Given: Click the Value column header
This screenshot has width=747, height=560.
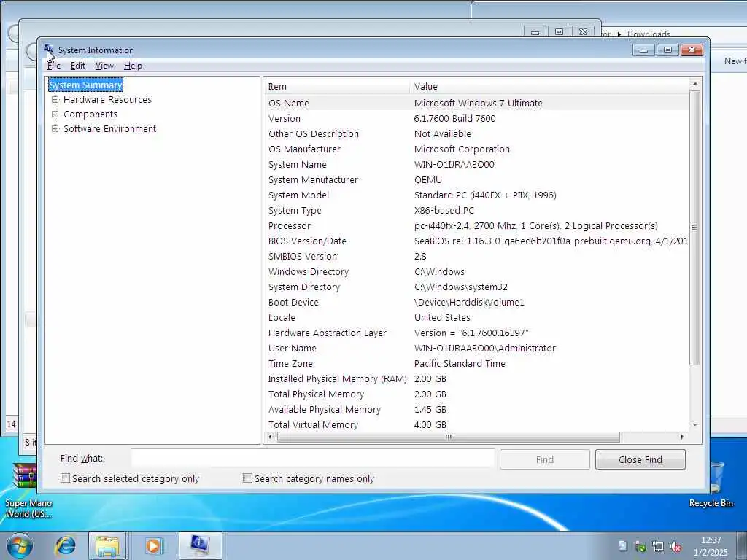Looking at the screenshot, I should tap(549, 86).
